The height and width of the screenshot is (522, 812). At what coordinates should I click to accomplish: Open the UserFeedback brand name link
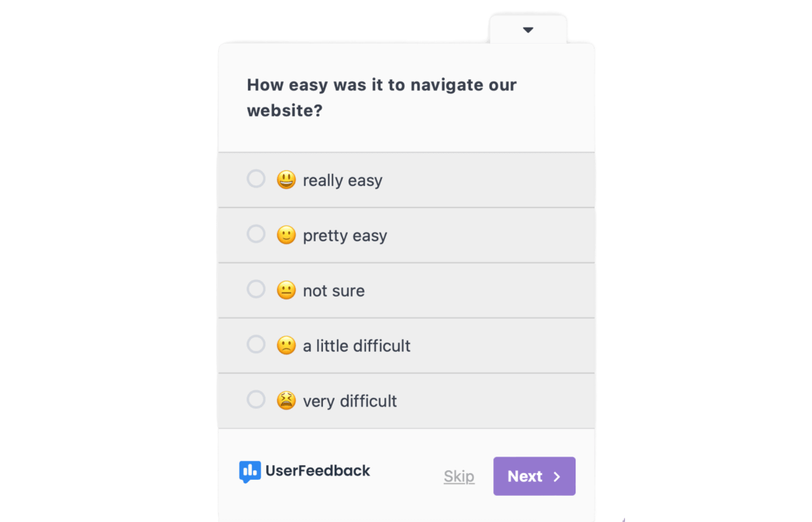pyautogui.click(x=318, y=471)
